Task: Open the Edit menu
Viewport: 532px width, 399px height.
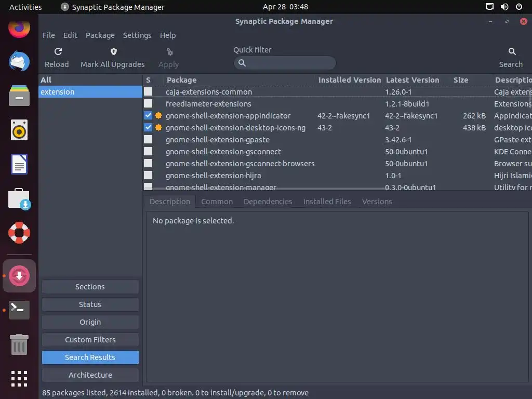Action: click(70, 35)
